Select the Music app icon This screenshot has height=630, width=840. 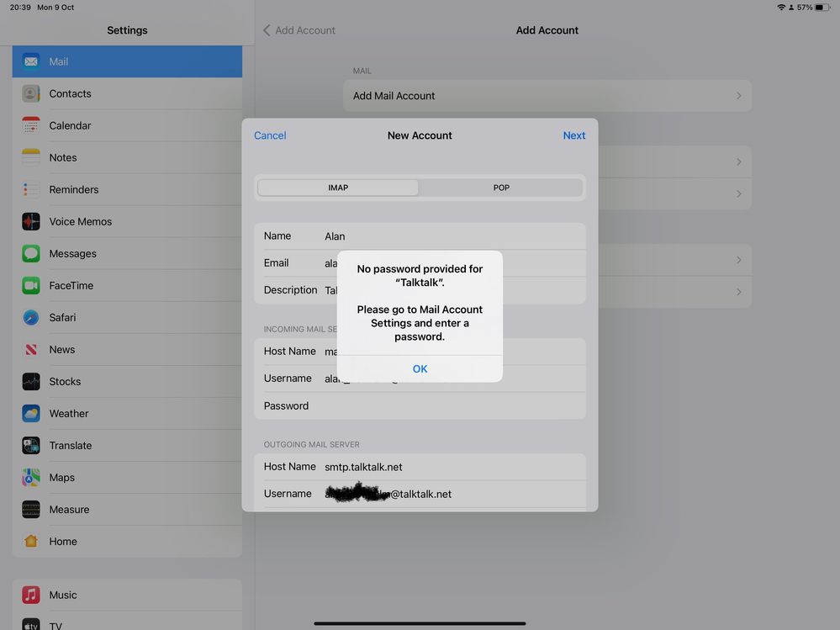(31, 595)
